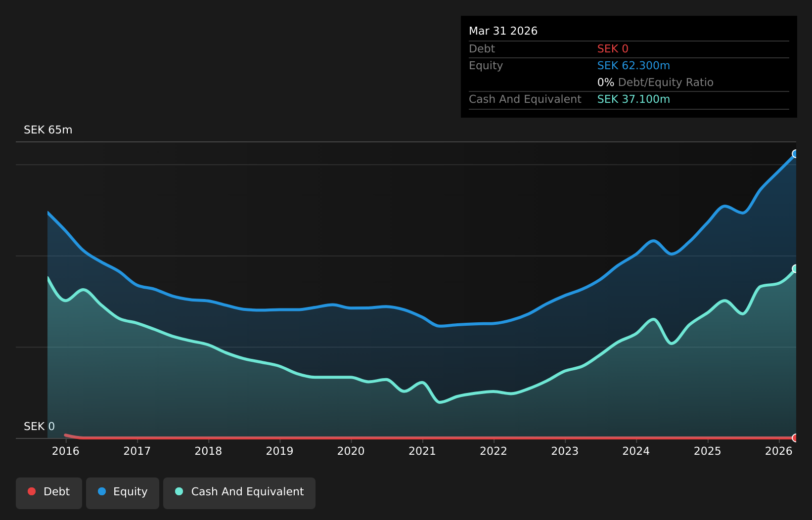
Task: Click the 0% Debt/Equity Ratio text
Action: 655,83
